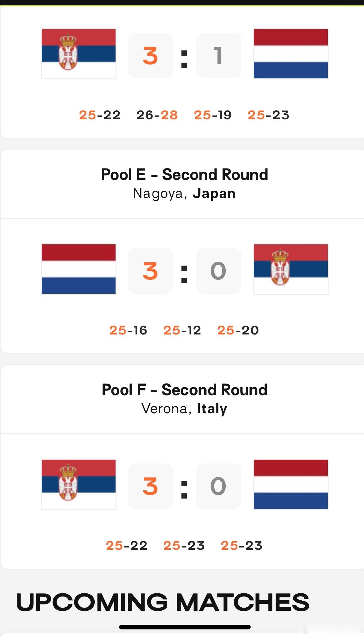Tap the Netherlands flag in the 3:1 match
Viewport: 364px width, 637px height.
click(x=291, y=54)
